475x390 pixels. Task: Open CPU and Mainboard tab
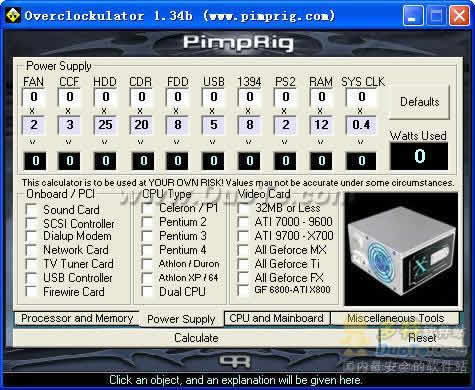[x=277, y=318]
